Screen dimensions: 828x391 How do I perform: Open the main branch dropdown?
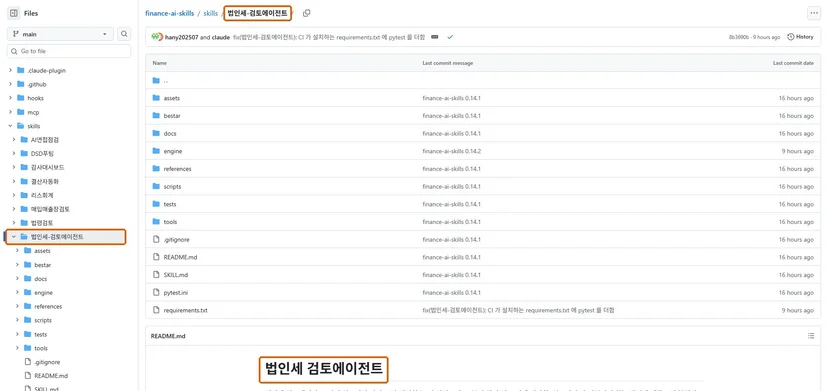[60, 34]
